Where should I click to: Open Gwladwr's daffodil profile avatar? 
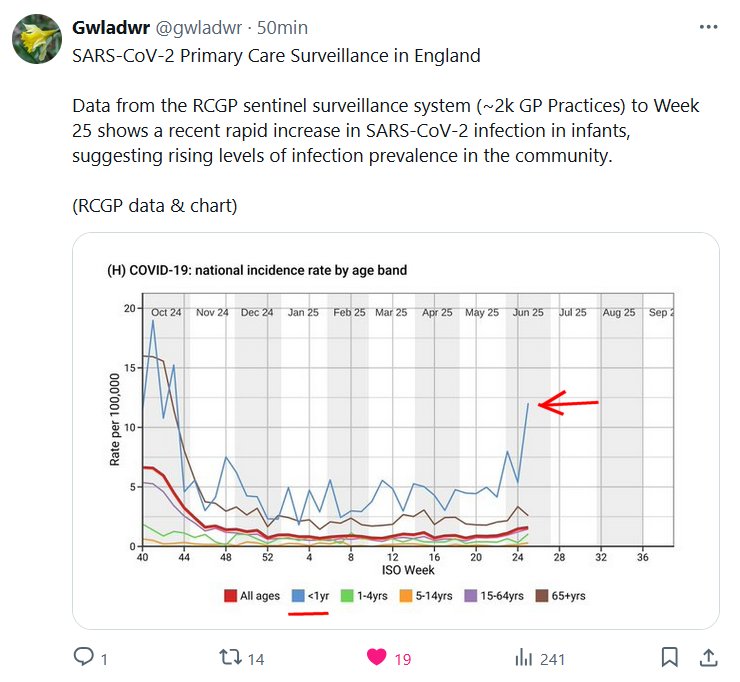(x=35, y=39)
